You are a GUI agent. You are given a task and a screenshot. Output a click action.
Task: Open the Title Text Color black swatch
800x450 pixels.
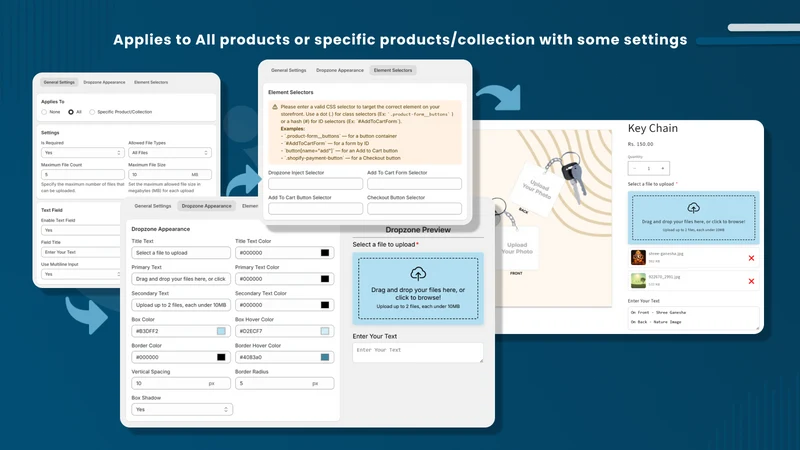pos(325,253)
